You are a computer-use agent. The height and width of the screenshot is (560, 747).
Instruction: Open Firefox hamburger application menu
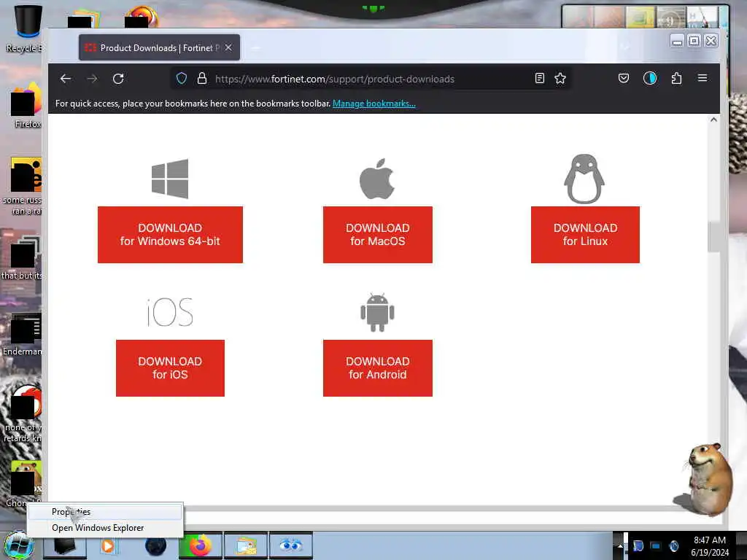pos(703,78)
